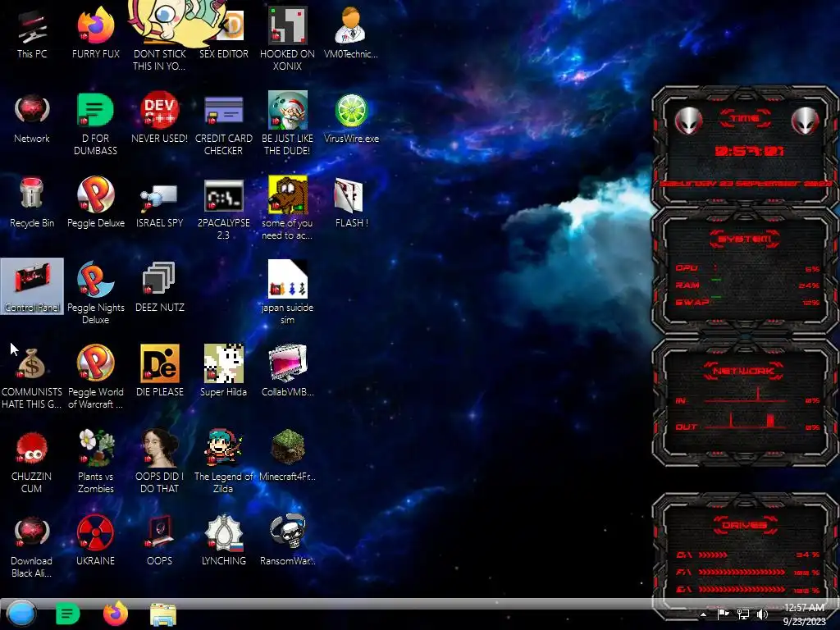
Task: Open the Control Panel desktop icon
Action: point(32,286)
